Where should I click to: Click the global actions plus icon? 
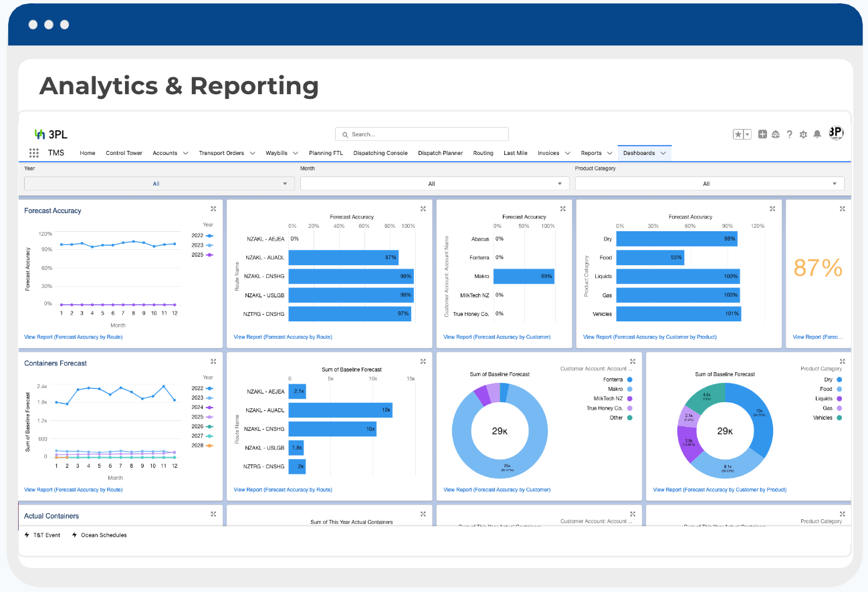[x=762, y=134]
